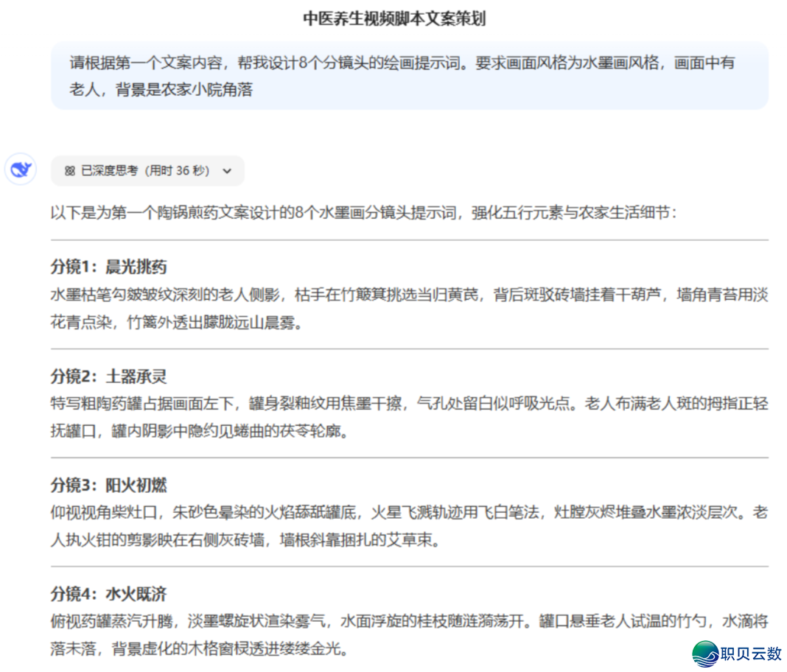Viewport: 787px width, 672px height.
Task: Click the deep thinking atom icon
Action: (x=70, y=171)
